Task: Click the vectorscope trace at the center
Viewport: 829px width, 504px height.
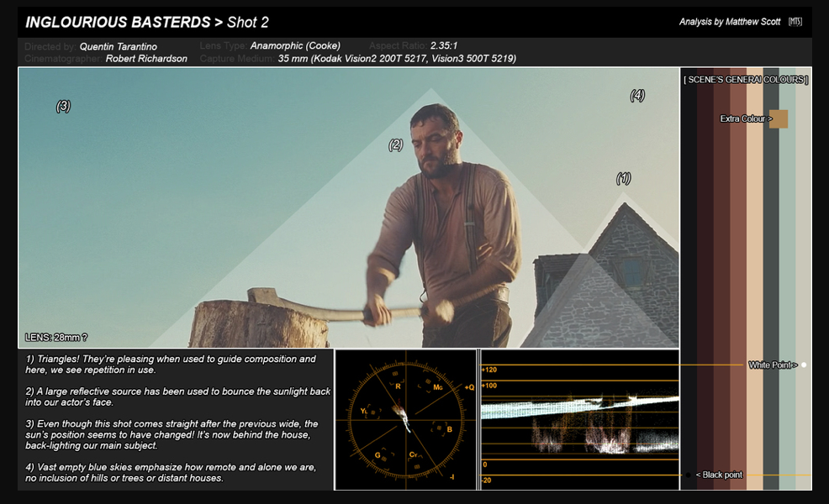Action: pyautogui.click(x=403, y=415)
